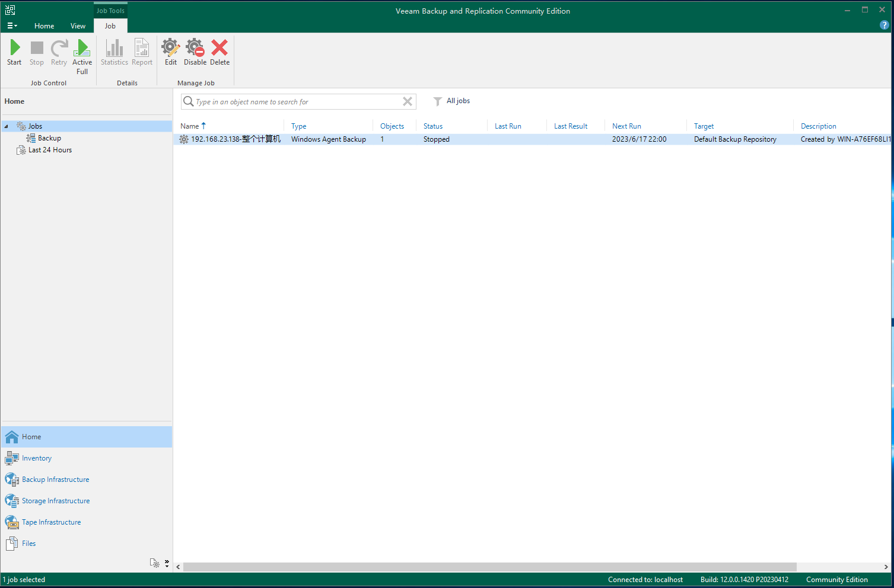Disable the selected job
The width and height of the screenshot is (894, 588).
tap(195, 53)
